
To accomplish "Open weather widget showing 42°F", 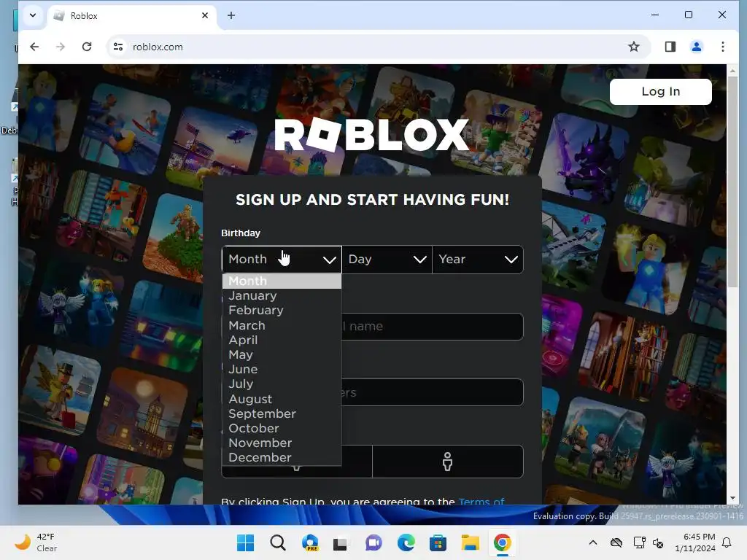I will (x=36, y=542).
